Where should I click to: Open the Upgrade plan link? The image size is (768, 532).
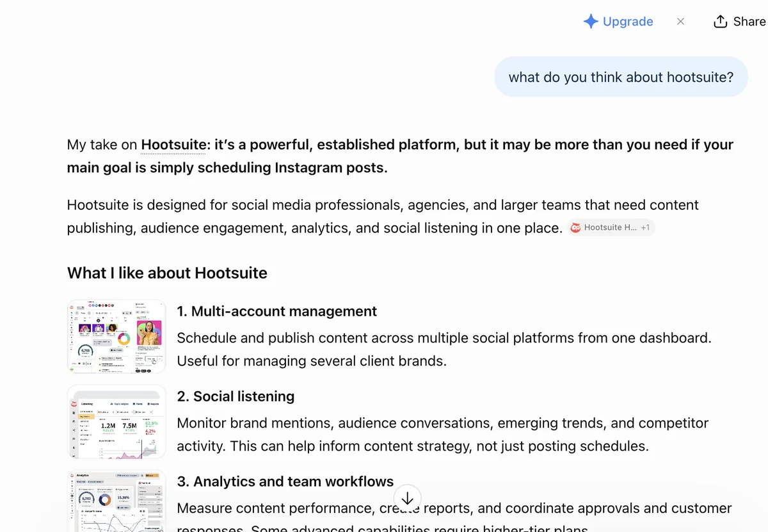coord(618,21)
